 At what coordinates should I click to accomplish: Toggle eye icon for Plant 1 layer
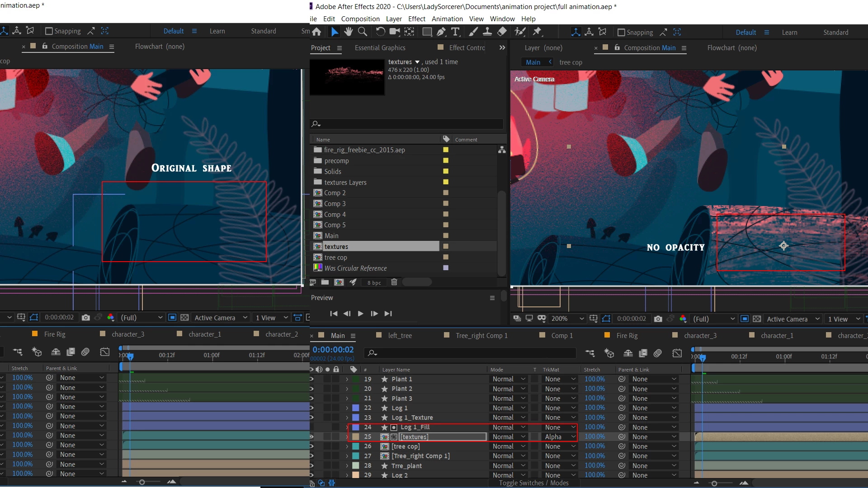pos(311,379)
